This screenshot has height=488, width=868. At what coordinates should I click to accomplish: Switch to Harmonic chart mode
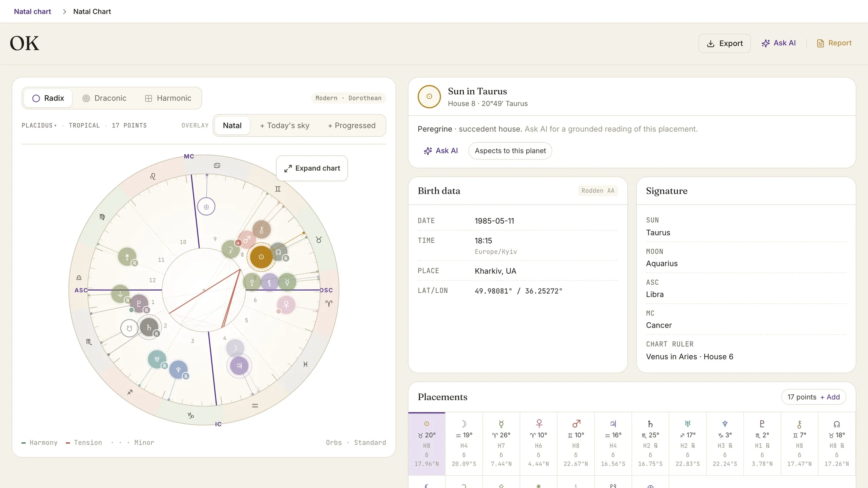coord(168,98)
